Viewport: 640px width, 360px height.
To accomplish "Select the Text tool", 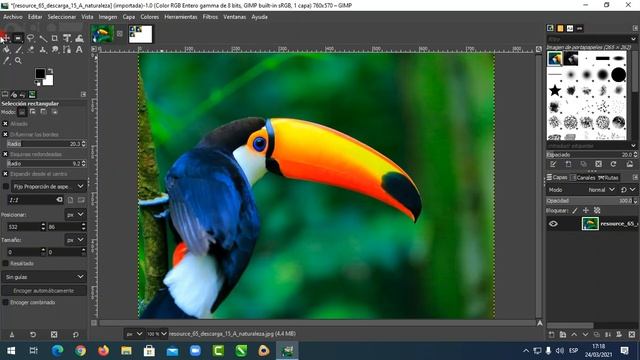I will pos(79,50).
